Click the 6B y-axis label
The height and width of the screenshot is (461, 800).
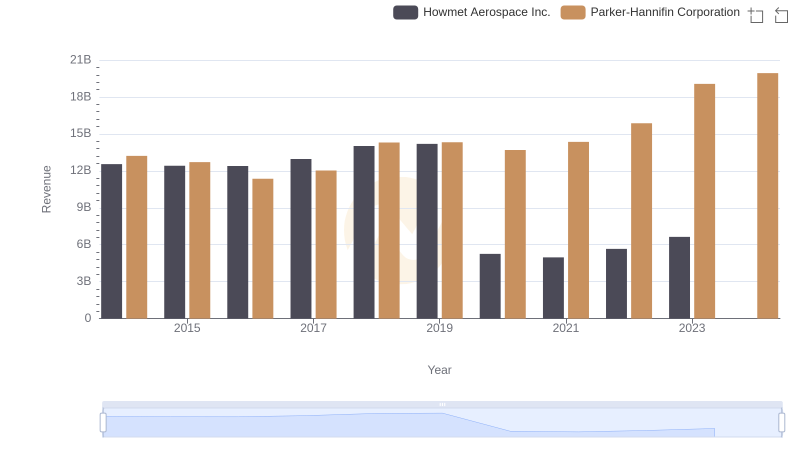84,244
